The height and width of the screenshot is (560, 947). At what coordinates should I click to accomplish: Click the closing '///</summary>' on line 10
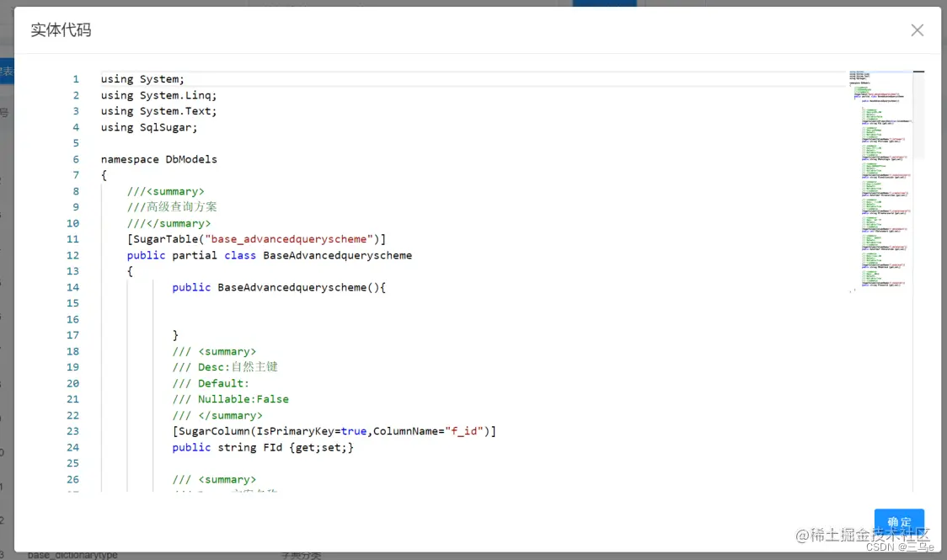coord(169,223)
